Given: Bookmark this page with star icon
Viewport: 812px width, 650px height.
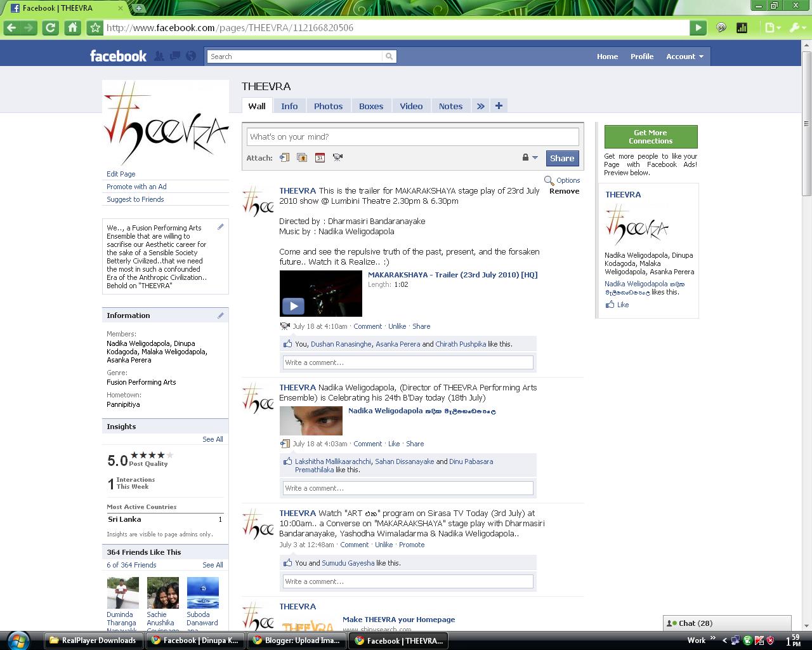Looking at the screenshot, I should [x=95, y=27].
